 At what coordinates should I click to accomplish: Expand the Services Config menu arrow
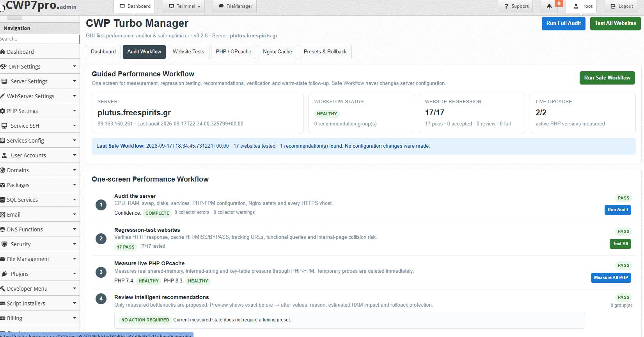pos(75,140)
